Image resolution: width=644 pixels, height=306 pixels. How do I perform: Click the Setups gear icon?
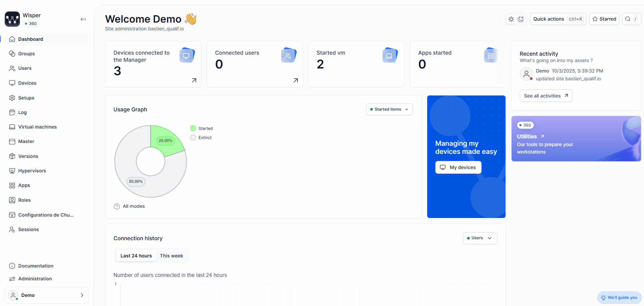coord(12,98)
